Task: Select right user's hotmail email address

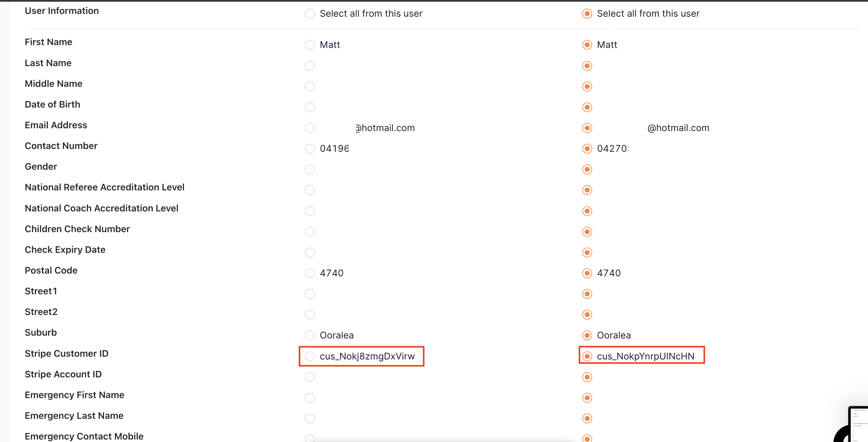Action: tap(587, 128)
